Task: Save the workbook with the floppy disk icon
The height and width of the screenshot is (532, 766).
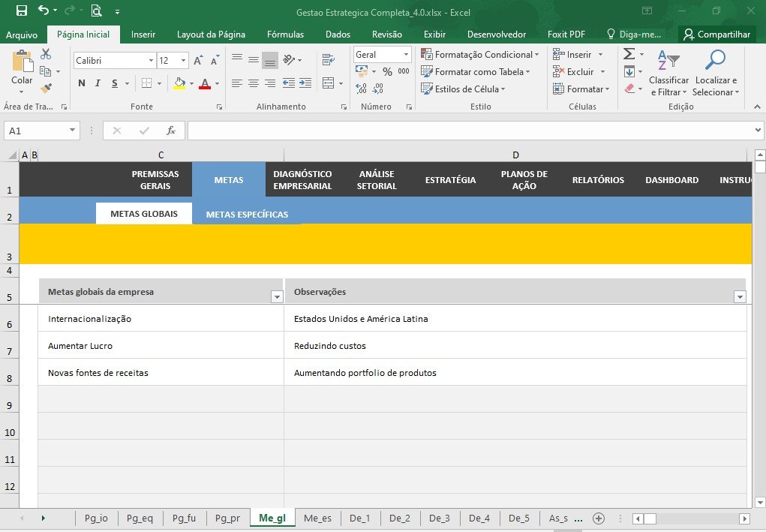Action: [22, 11]
